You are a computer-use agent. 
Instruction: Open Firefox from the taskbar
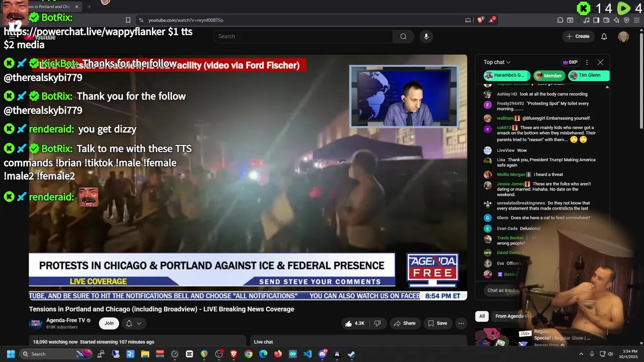pos(278,354)
